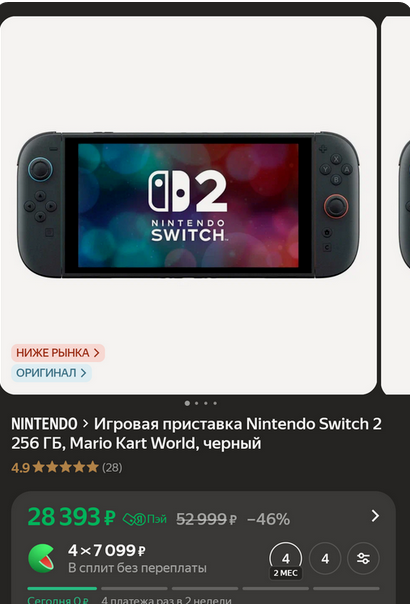410x604 pixels.
Task: Select the 4 payments over 2 МЕС option
Action: [x=286, y=560]
